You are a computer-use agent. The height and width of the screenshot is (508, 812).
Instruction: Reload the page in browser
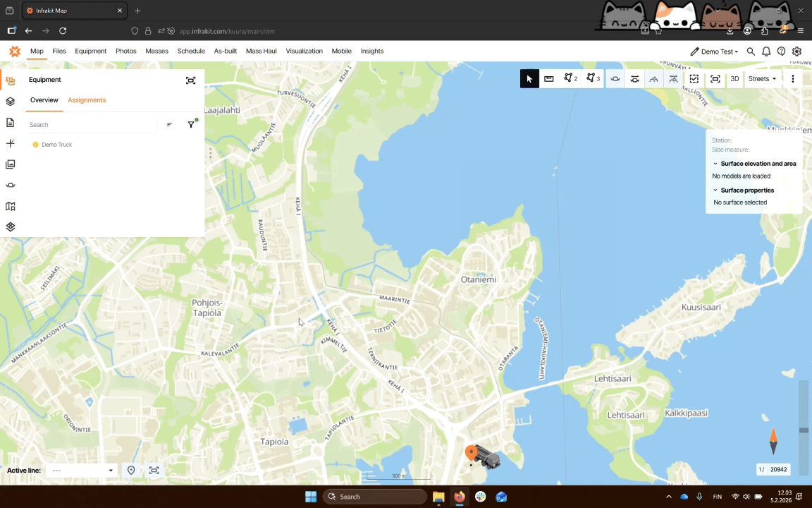tap(63, 31)
